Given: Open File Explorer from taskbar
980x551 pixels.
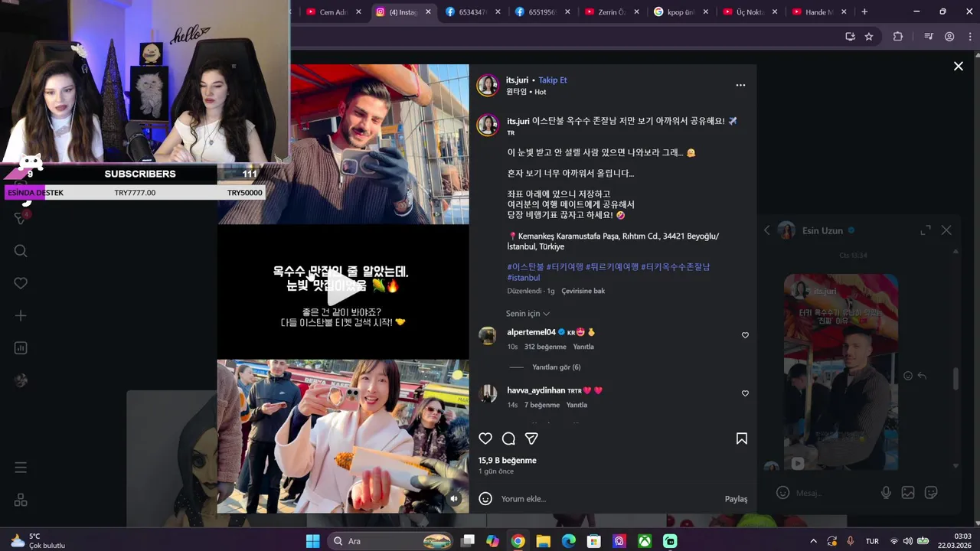Looking at the screenshot, I should pos(543,541).
